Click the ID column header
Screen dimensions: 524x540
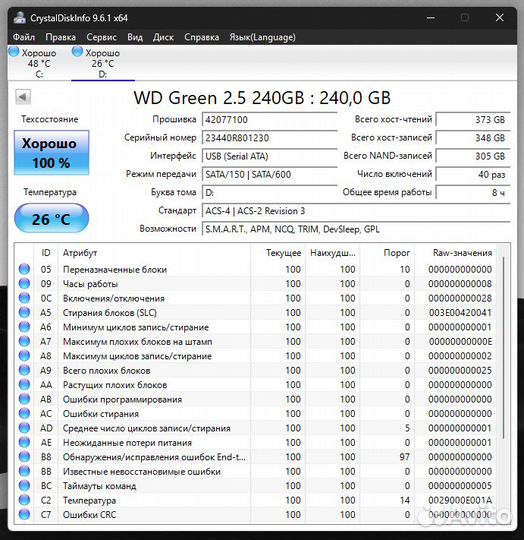(46, 252)
